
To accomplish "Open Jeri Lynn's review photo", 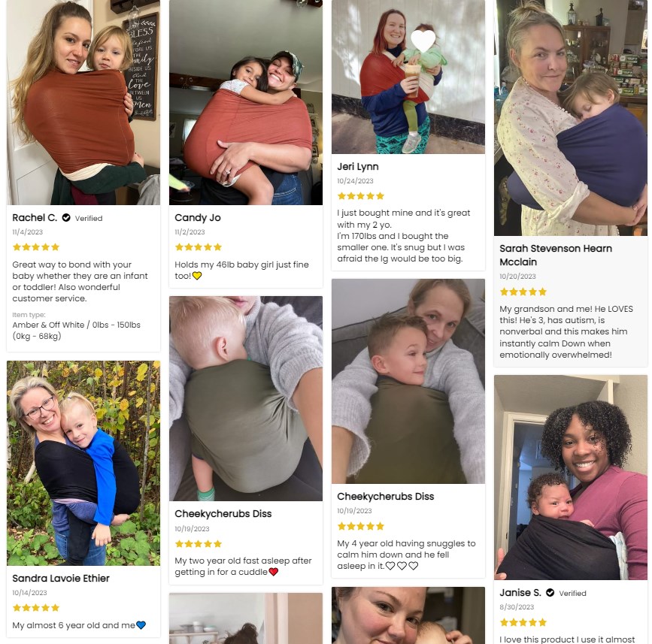I will (x=408, y=77).
